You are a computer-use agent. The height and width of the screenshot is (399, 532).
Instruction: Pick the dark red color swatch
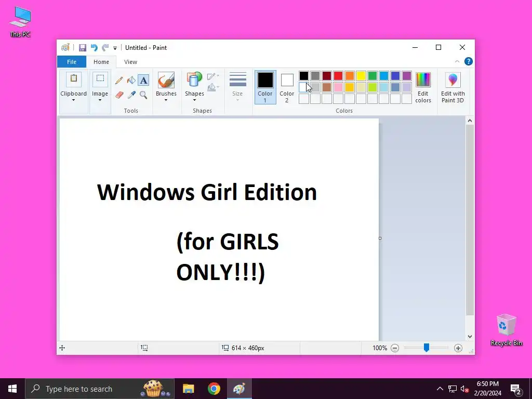pyautogui.click(x=327, y=76)
